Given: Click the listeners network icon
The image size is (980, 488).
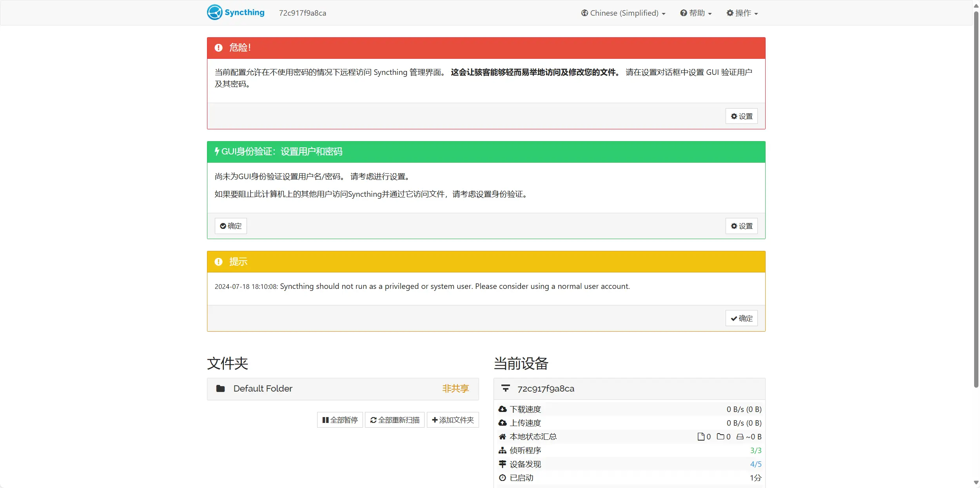Looking at the screenshot, I should 503,450.
